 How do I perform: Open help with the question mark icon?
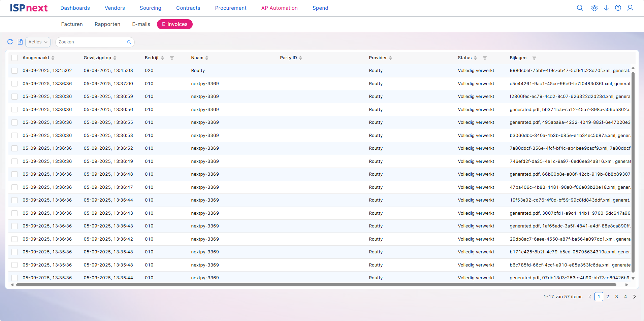click(618, 8)
